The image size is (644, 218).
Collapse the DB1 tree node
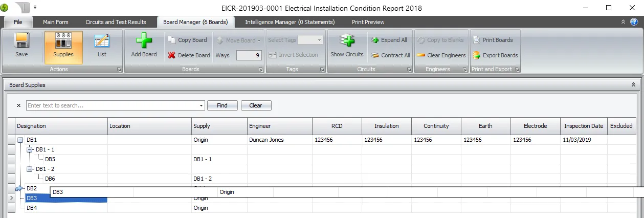[20, 140]
